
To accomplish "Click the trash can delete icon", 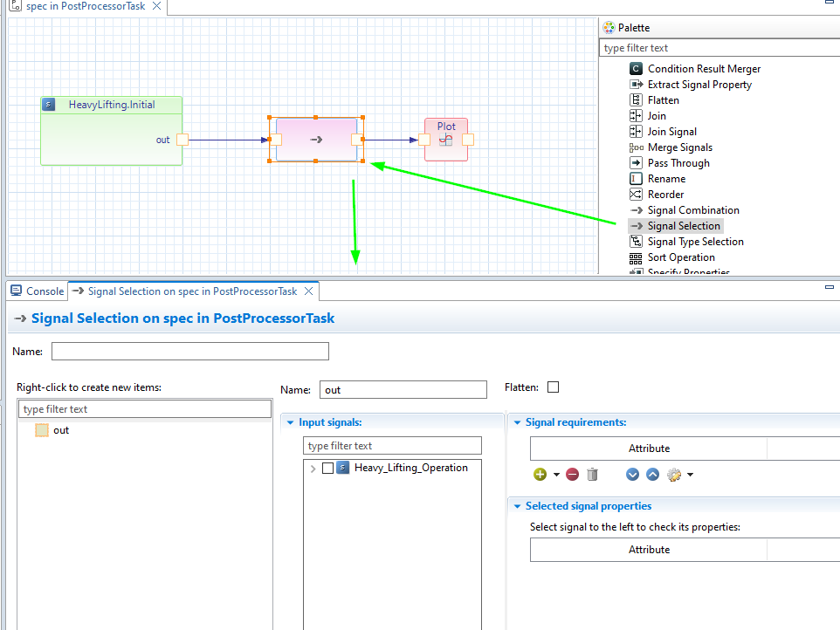I will (593, 475).
